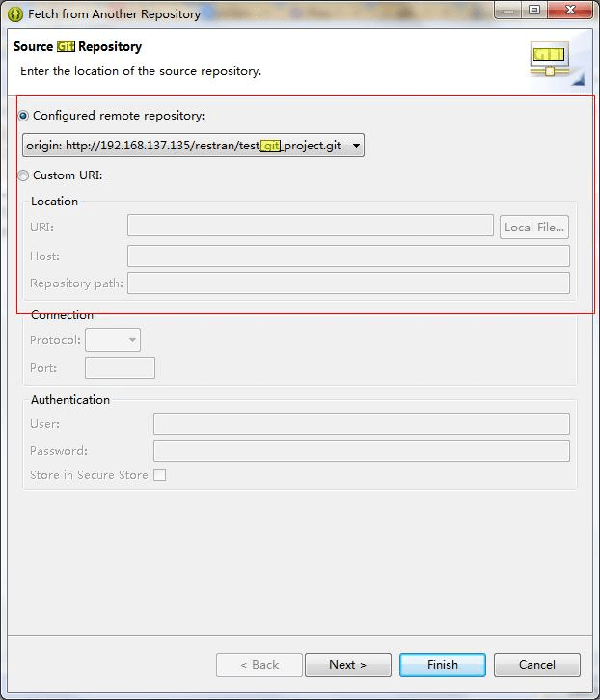This screenshot has height=700, width=600.
Task: Click into the URI text field
Action: (310, 226)
